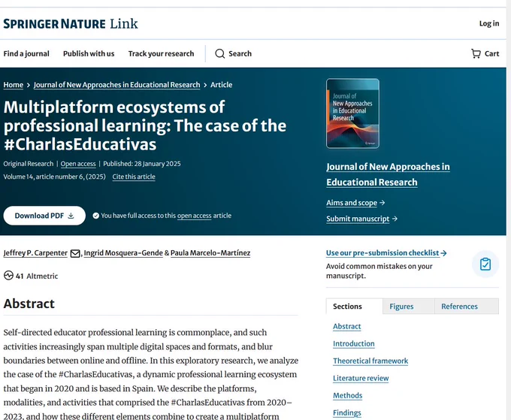Open the journal link in the breadcrumb
Viewport: 511px width, 420px height.
coord(116,85)
